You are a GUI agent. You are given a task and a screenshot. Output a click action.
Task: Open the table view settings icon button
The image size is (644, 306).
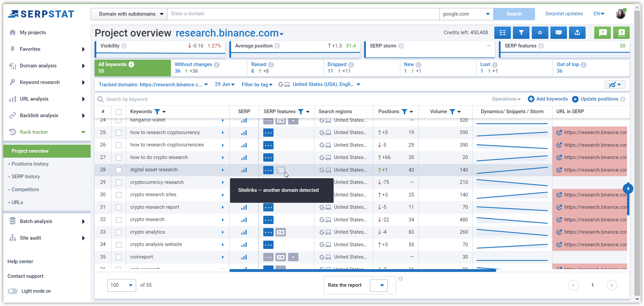point(503,33)
